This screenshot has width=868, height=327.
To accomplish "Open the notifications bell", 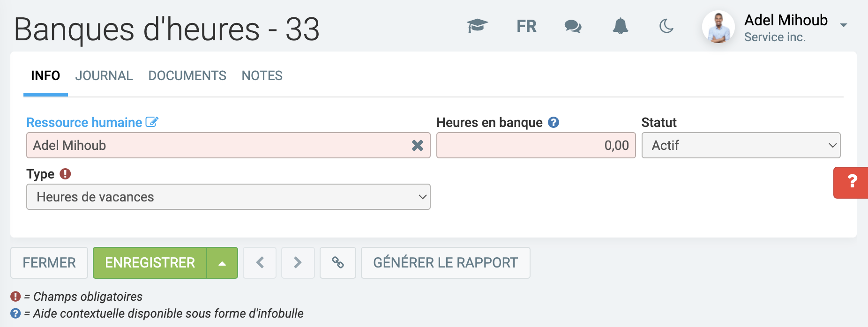I will (620, 26).
